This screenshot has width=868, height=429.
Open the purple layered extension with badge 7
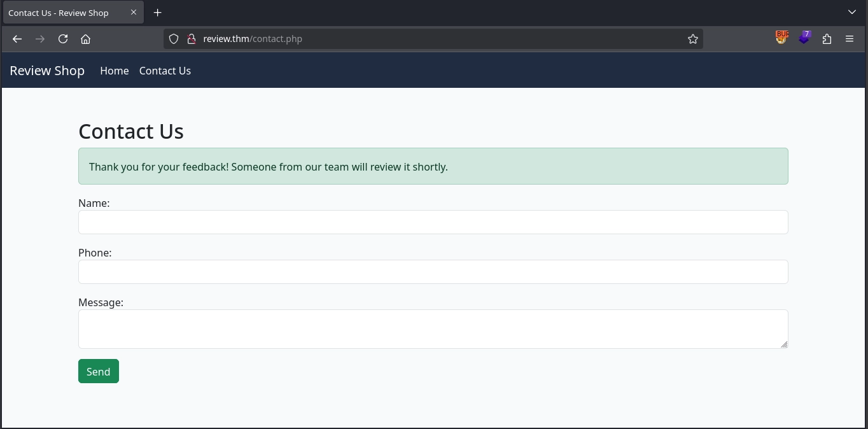(804, 38)
